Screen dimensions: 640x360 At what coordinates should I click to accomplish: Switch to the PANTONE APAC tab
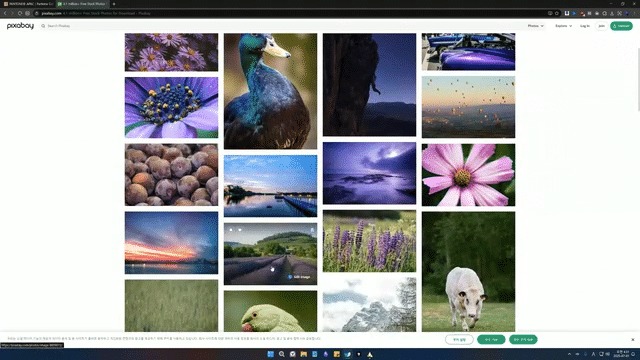click(x=28, y=4)
